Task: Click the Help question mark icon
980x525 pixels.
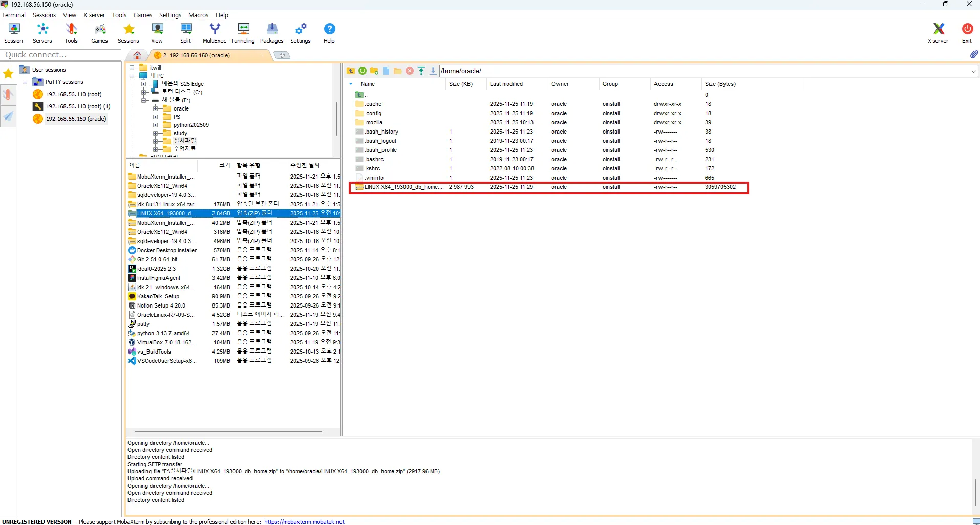Action: click(x=329, y=33)
